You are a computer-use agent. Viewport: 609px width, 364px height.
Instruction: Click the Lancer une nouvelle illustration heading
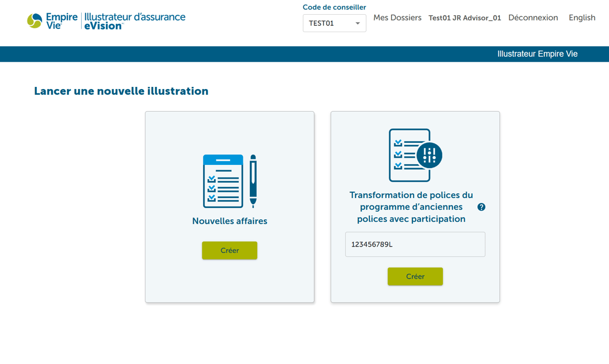[x=121, y=91]
